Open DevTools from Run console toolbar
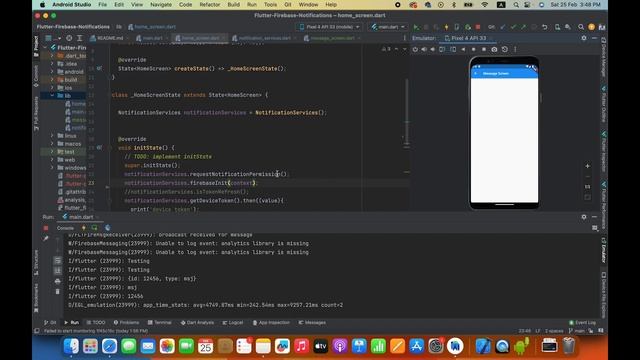The height and width of the screenshot is (360, 640). pos(107,228)
